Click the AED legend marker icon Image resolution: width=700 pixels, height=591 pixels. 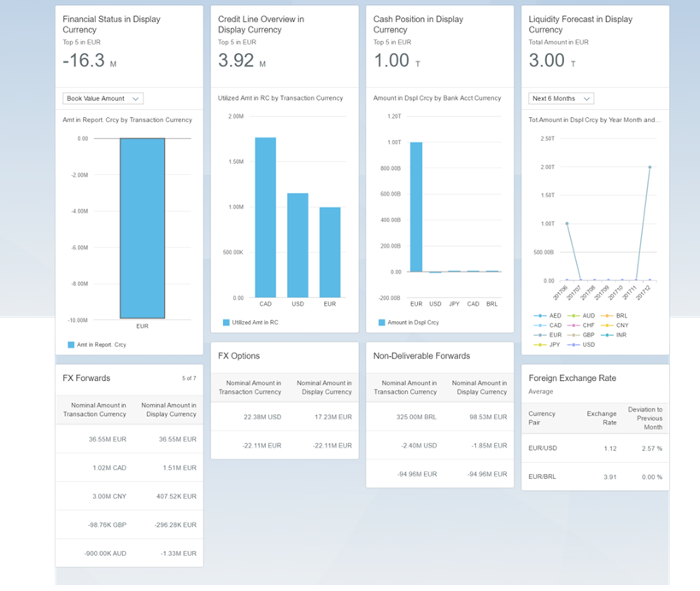click(540, 316)
